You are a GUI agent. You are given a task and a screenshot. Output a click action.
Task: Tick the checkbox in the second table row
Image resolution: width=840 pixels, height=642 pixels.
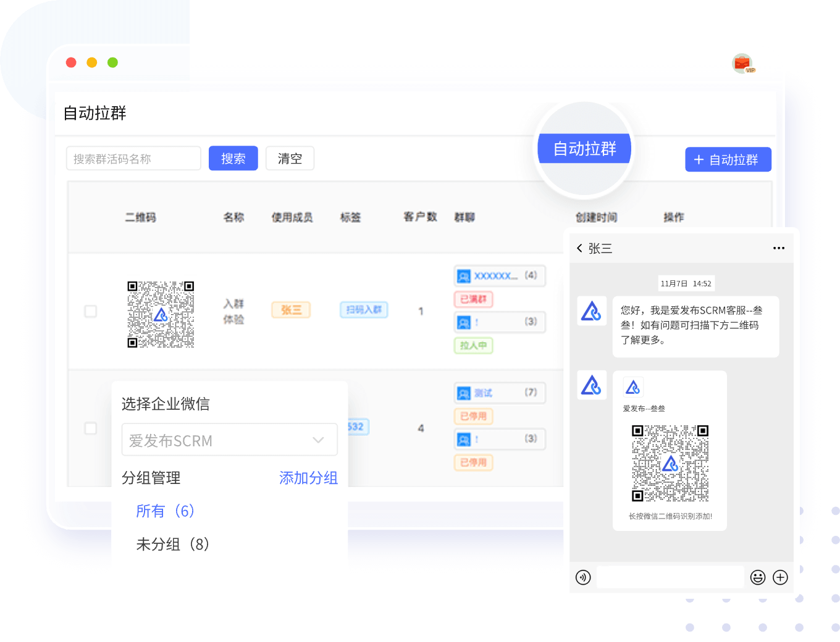click(x=90, y=428)
